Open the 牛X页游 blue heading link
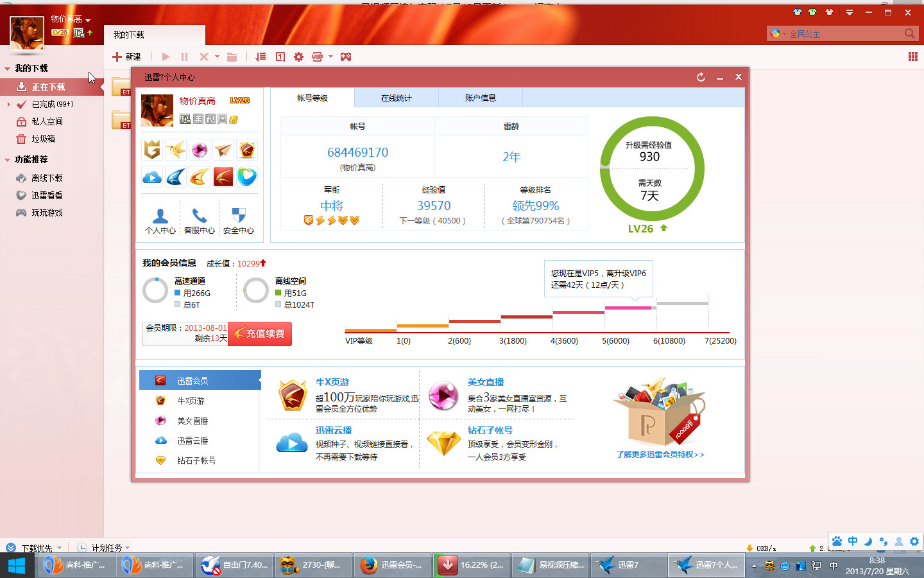 pyautogui.click(x=332, y=382)
